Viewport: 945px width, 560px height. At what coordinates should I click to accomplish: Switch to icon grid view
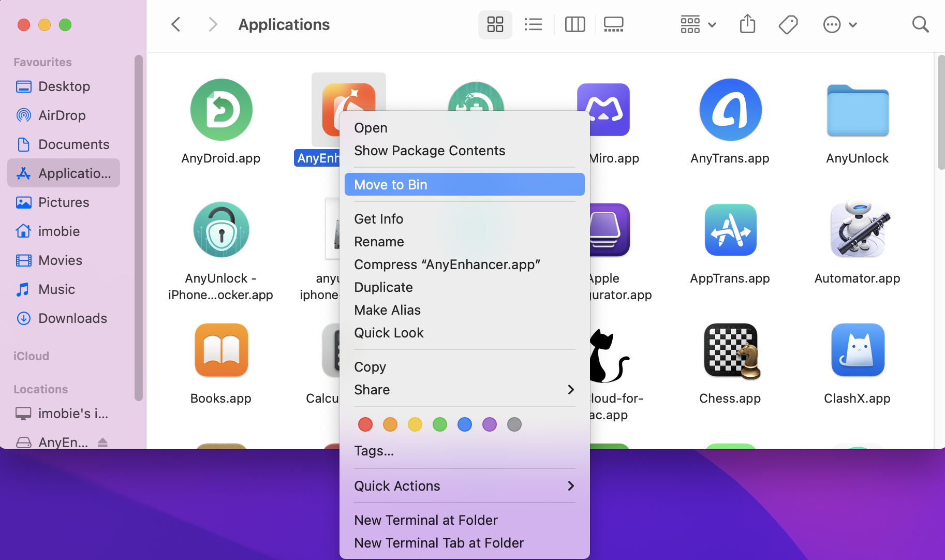495,24
